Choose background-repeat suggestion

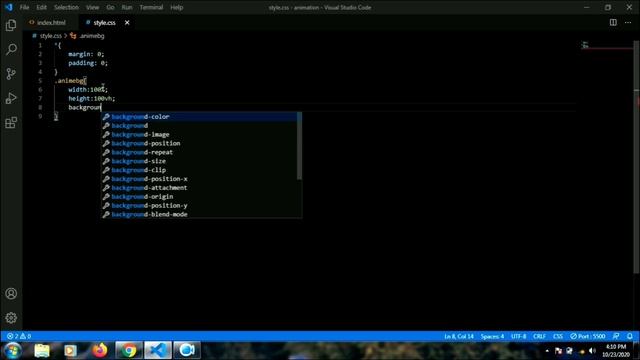[x=199, y=152]
